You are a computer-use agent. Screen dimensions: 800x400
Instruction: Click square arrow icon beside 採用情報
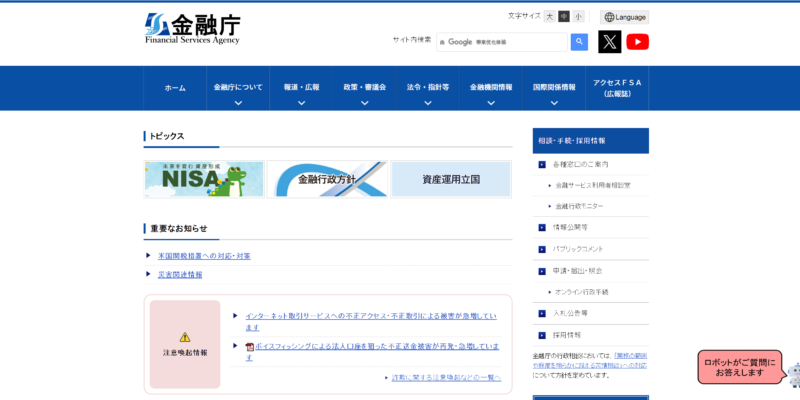pos(542,336)
